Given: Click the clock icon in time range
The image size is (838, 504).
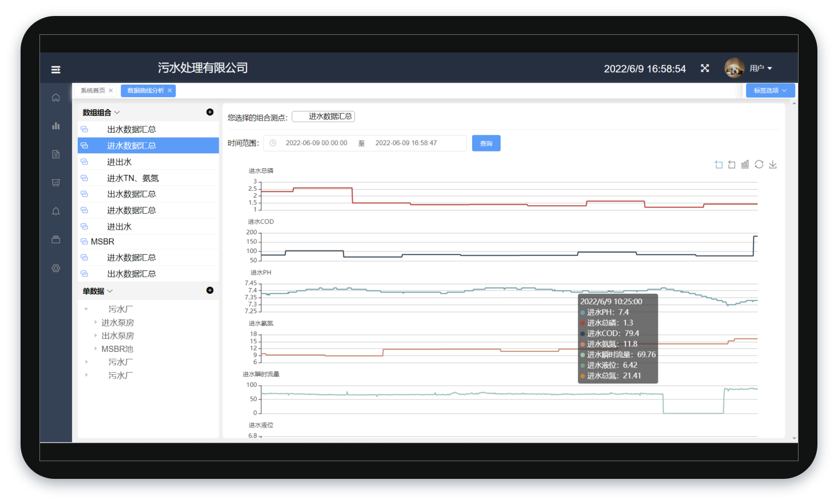Looking at the screenshot, I should pos(273,143).
